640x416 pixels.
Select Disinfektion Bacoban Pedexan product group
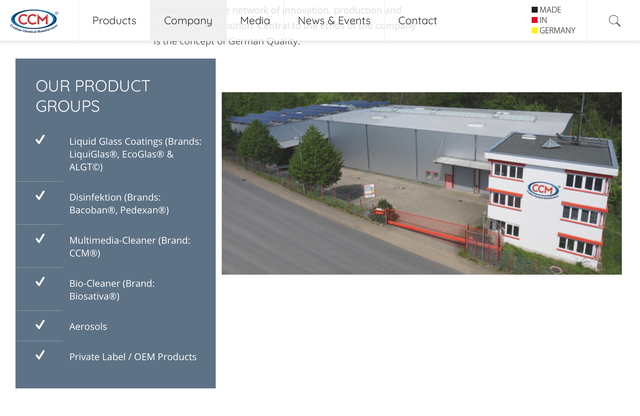coord(119,204)
